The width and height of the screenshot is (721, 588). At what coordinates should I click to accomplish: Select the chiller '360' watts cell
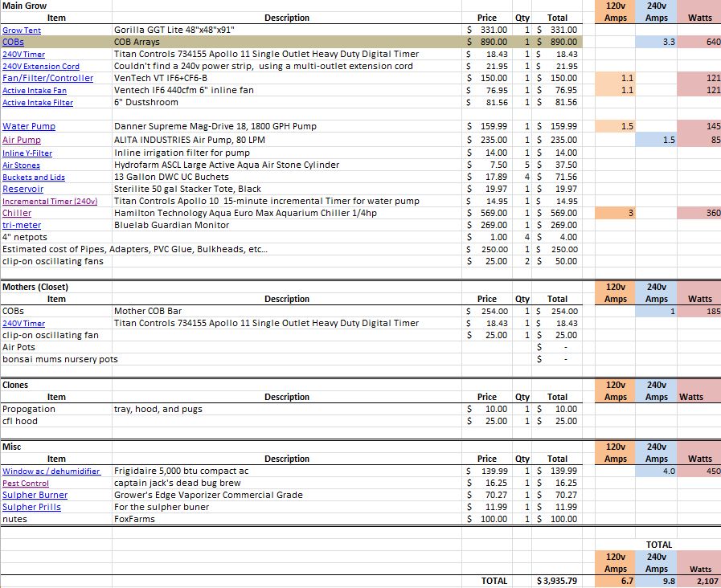pos(699,213)
